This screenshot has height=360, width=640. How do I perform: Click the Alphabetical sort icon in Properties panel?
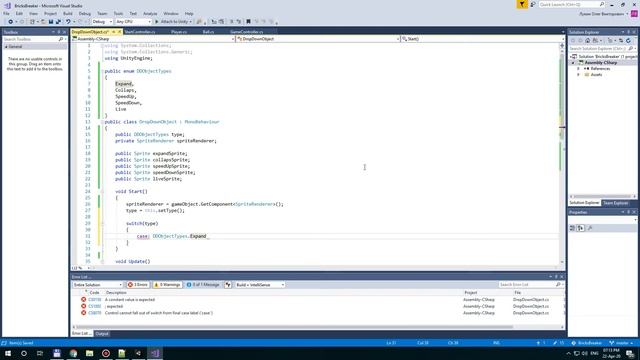580,228
